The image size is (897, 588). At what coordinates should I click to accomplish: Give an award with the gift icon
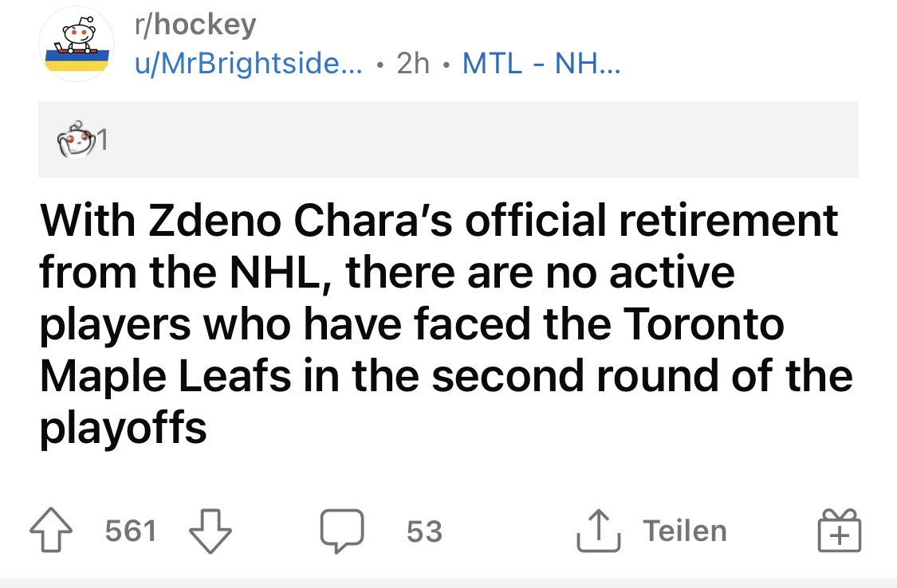click(840, 531)
